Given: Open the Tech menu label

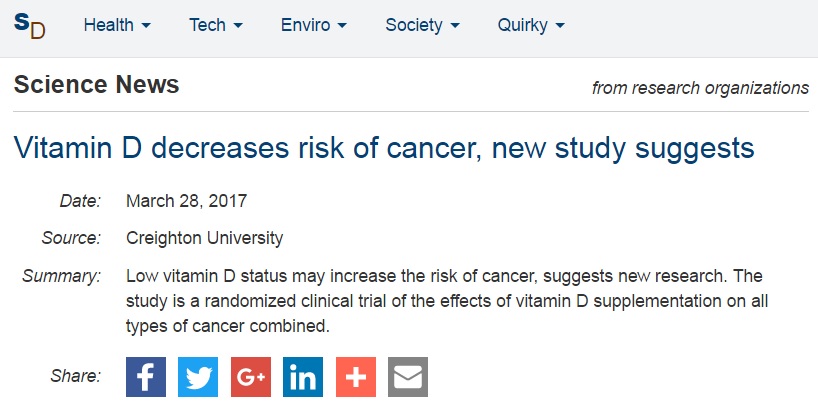Looking at the screenshot, I should click(x=207, y=25).
